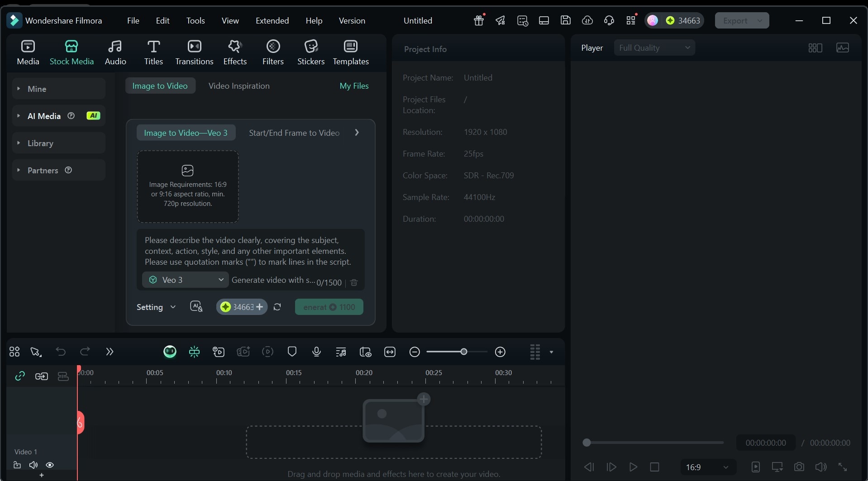Open the 16:9 aspect ratio dropdown
Viewport: 868px width, 481px height.
(708, 467)
